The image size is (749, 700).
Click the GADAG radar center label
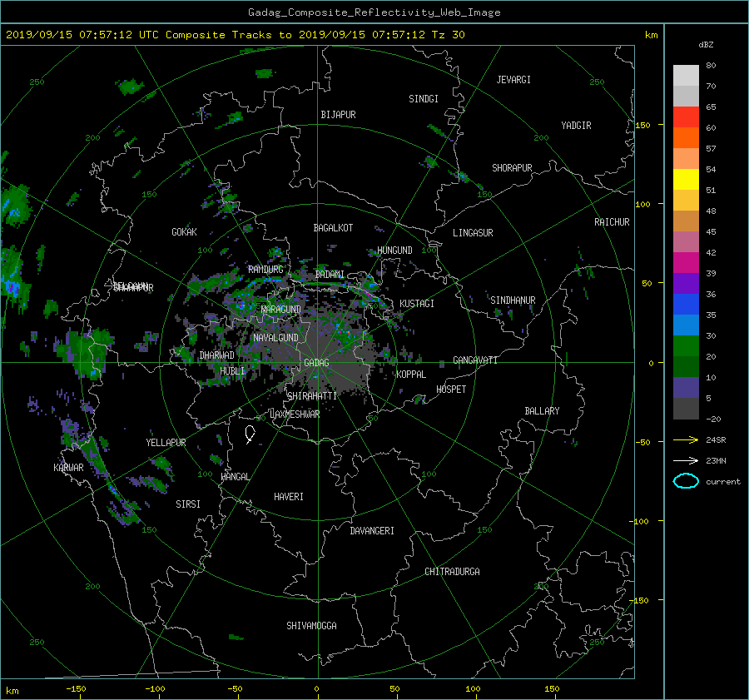pos(316,363)
